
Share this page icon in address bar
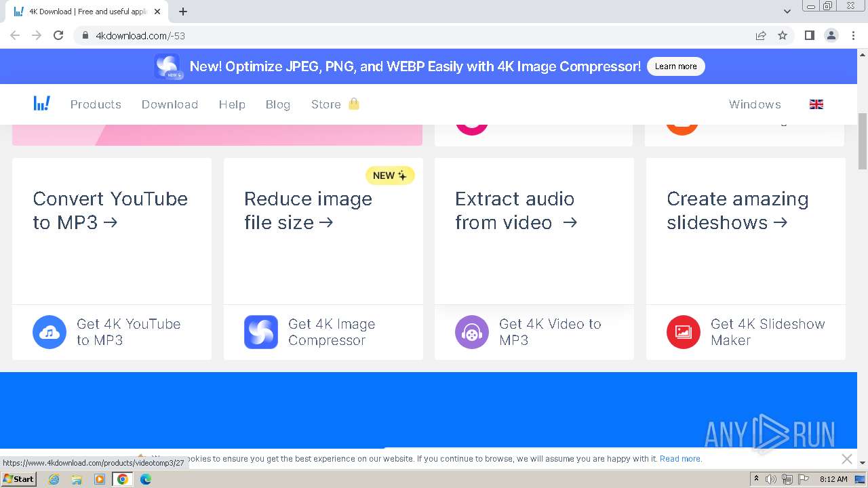pyautogui.click(x=761, y=35)
